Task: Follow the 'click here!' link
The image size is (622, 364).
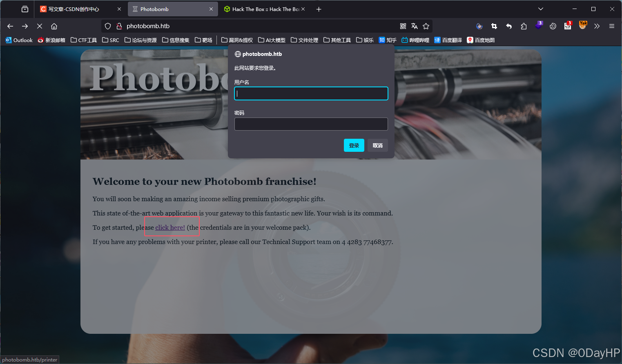Action: (170, 228)
